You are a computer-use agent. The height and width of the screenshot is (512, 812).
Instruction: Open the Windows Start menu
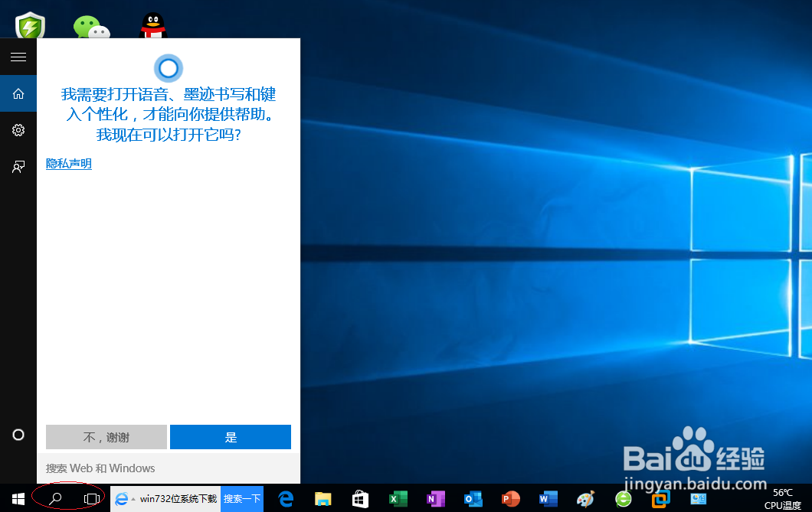coord(18,498)
